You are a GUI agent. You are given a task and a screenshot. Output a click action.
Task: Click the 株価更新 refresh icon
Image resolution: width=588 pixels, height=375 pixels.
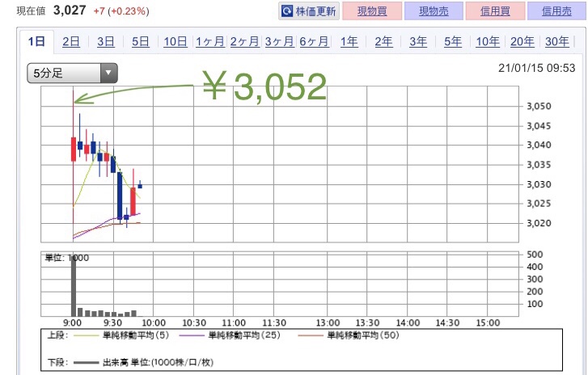[287, 11]
